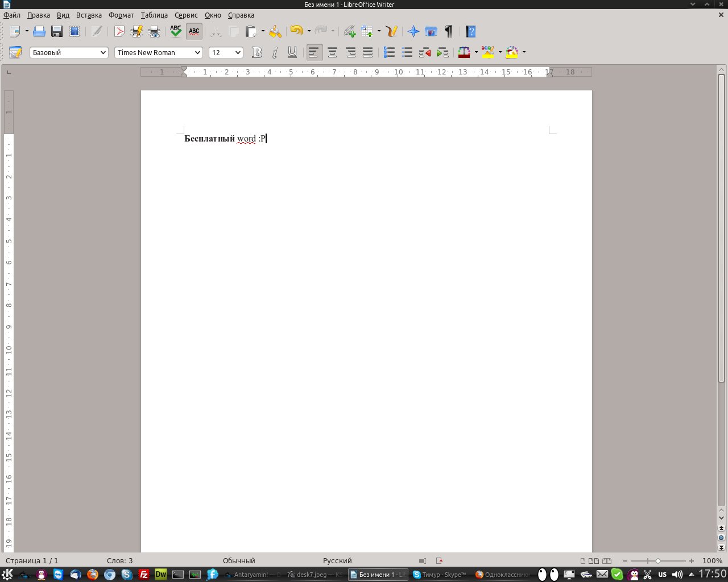Open LibreOffice Help icon

tap(470, 32)
